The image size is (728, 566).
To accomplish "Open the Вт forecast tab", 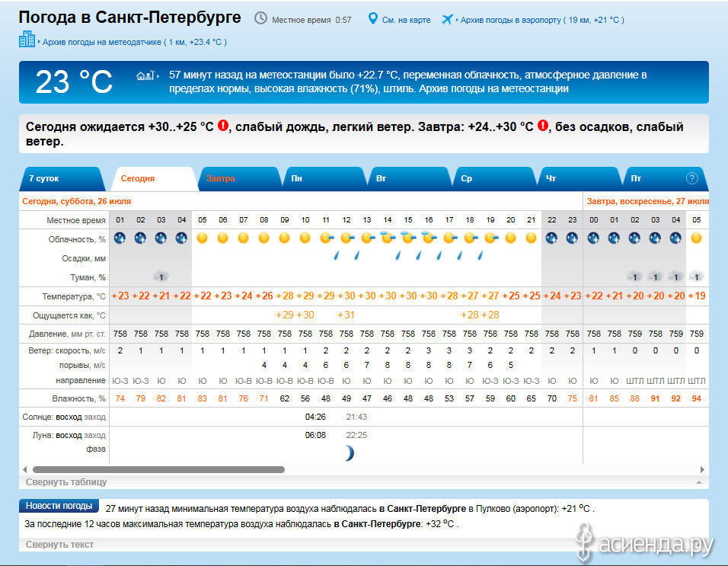I will click(410, 179).
